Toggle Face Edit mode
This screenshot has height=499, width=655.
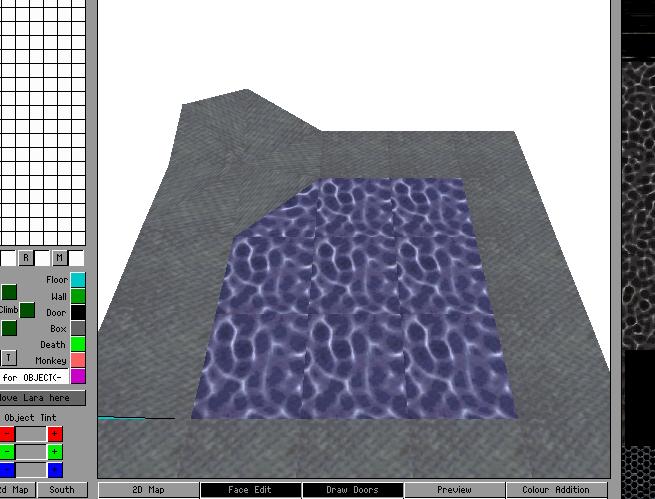tap(250, 490)
